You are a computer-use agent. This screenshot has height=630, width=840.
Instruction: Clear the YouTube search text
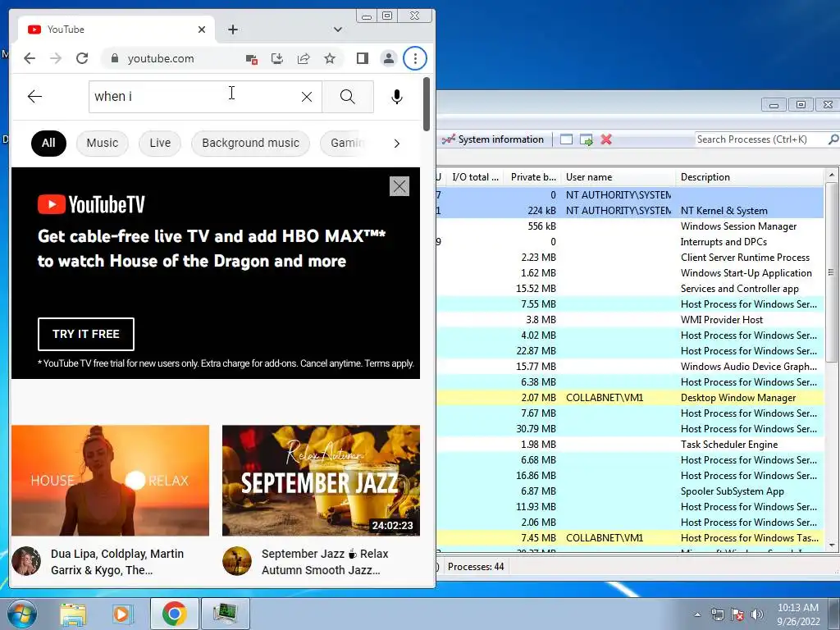point(307,97)
